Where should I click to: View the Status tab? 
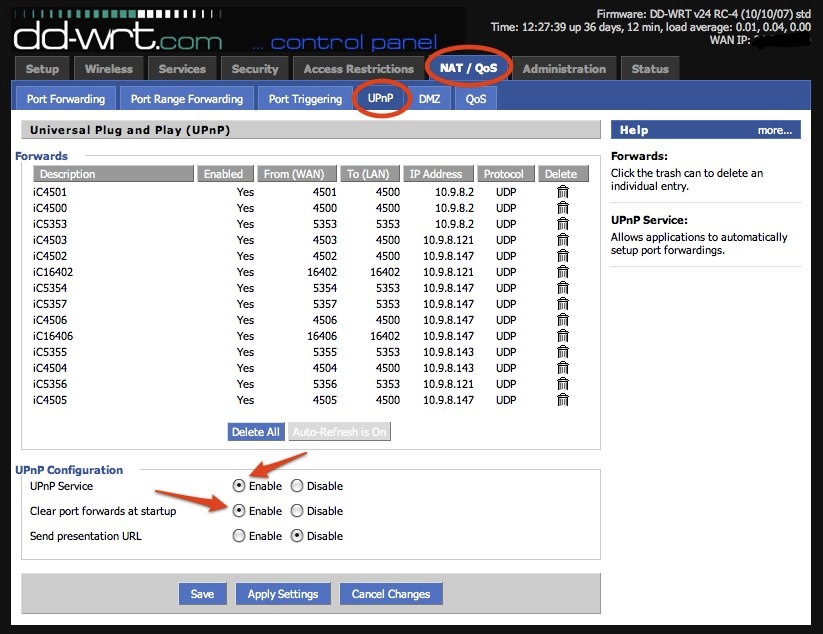tap(650, 69)
